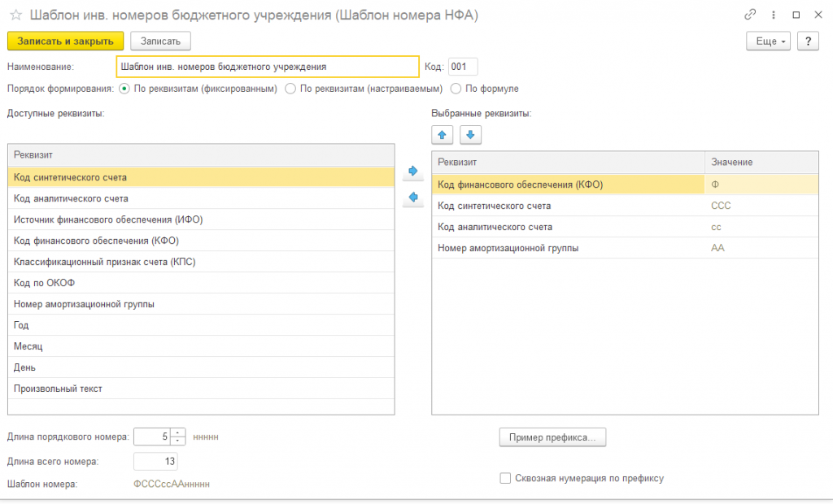The height and width of the screenshot is (504, 833).
Task: Copy link to this form via chain icon
Action: (x=750, y=15)
